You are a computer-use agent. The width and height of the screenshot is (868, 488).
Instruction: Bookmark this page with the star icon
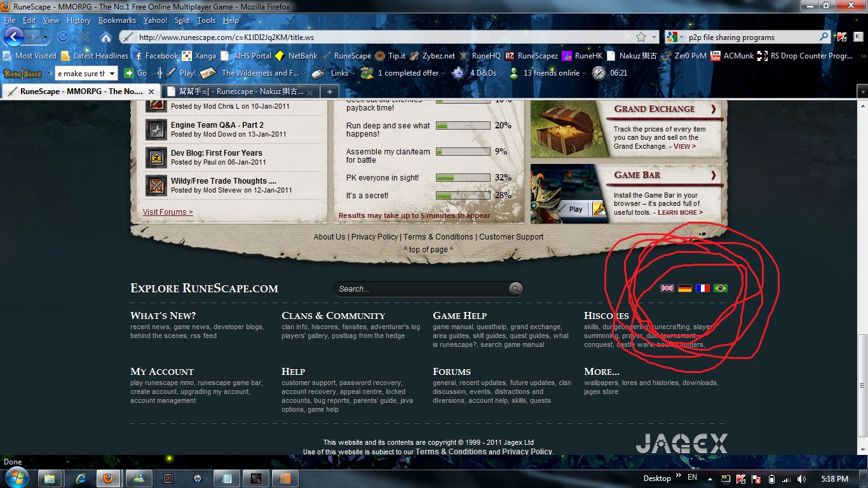tap(641, 37)
